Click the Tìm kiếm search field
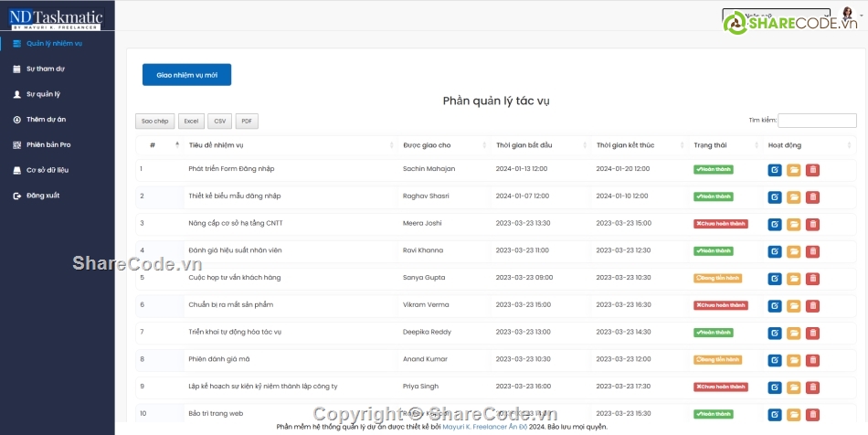The image size is (868, 435). 817,120
